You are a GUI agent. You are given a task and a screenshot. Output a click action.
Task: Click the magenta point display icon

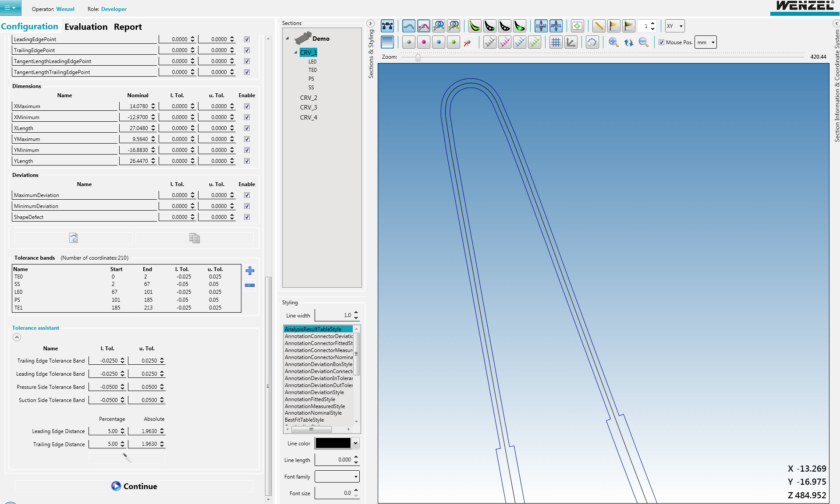tap(423, 42)
